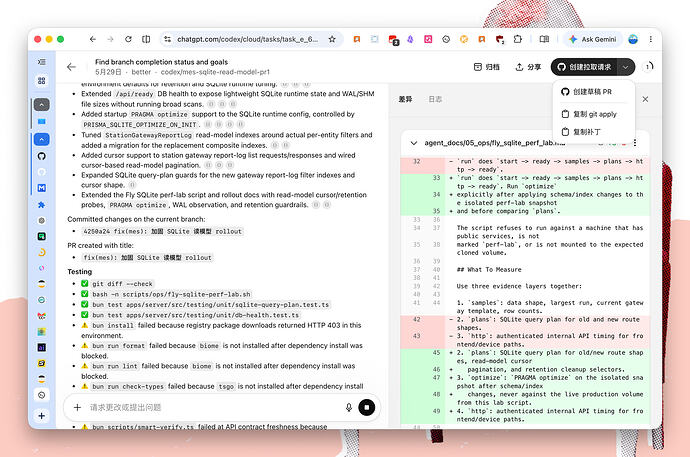
Task: Click the 'bun run lint' code snippet
Action: 115,366
